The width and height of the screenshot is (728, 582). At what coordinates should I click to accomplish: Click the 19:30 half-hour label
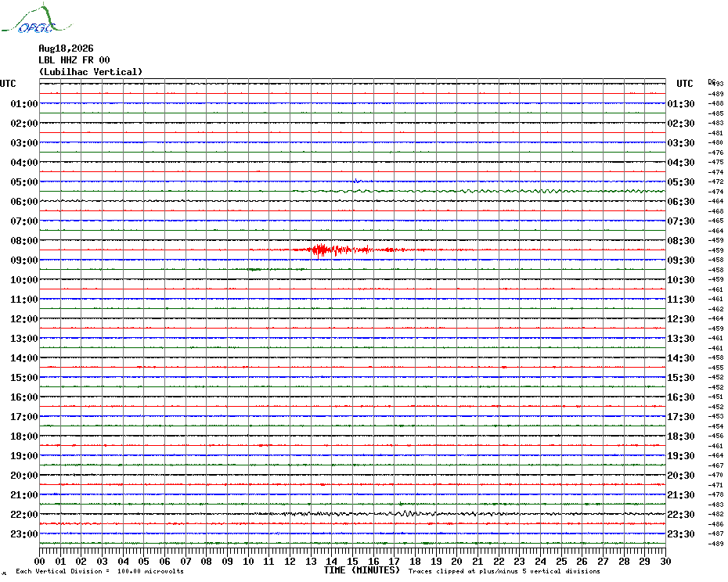681,456
